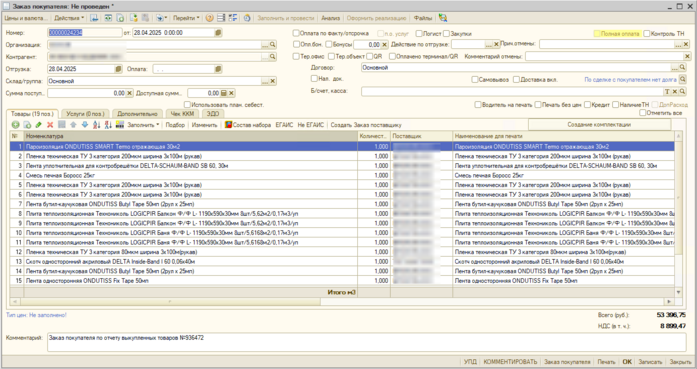Click the barcode scanner icon in goods toolbar
Screen dimensions: 697x369
tap(120, 125)
